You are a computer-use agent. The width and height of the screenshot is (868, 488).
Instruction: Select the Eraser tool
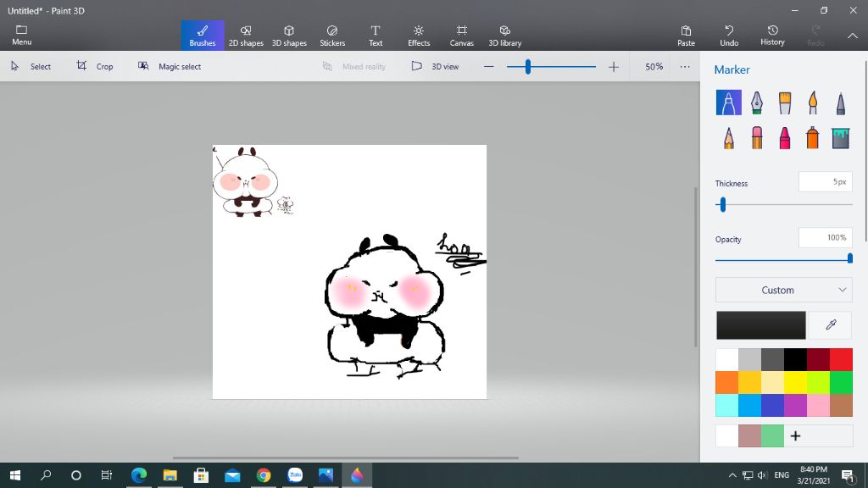click(x=757, y=138)
